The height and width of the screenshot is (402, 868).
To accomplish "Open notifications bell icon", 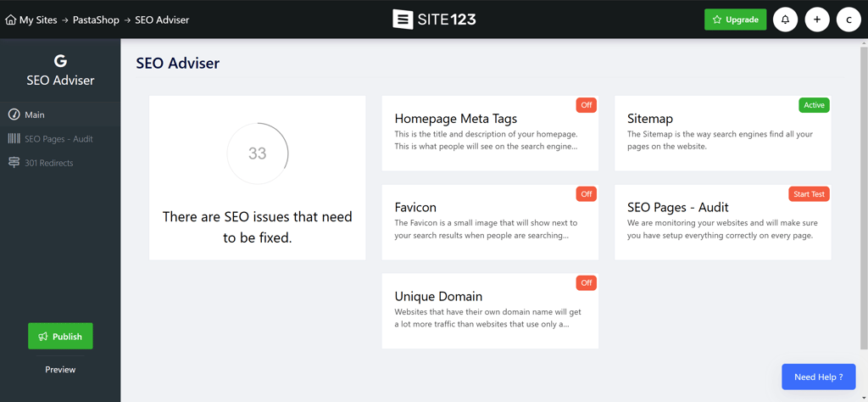I will (785, 20).
